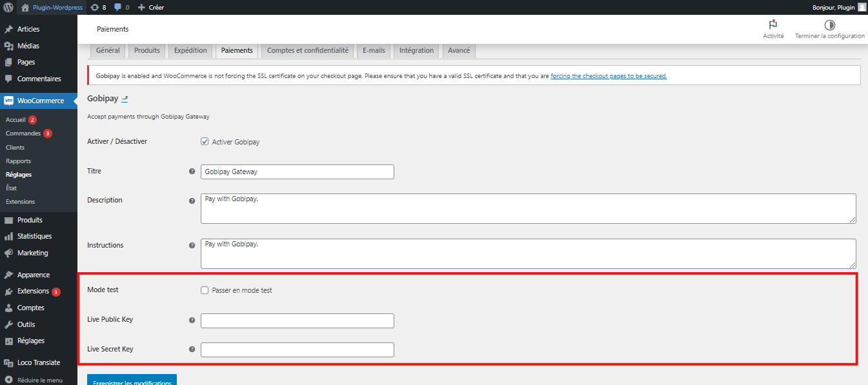Image resolution: width=868 pixels, height=385 pixels.
Task: Open Accueil under WooCommerce
Action: pos(15,120)
